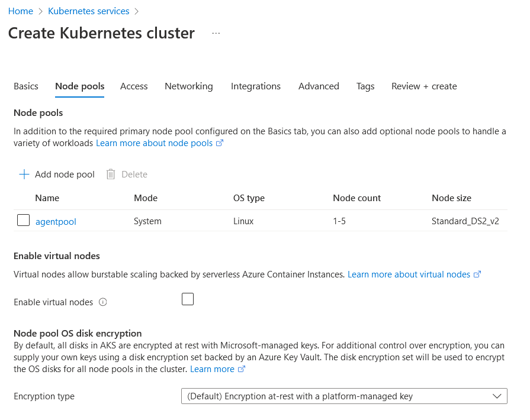This screenshot has height=420, width=530.
Task: Enable the virtual nodes checkbox
Action: (x=188, y=299)
